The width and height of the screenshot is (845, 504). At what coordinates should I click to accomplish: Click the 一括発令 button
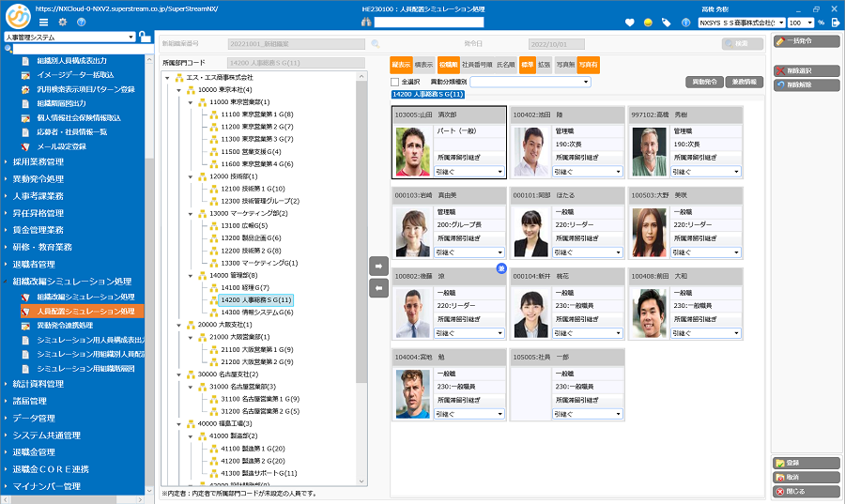click(x=807, y=41)
